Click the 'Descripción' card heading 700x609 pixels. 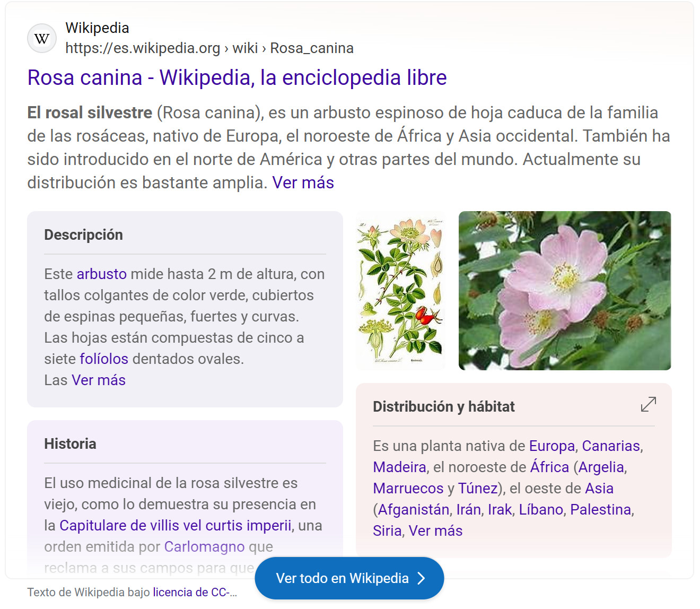(83, 234)
